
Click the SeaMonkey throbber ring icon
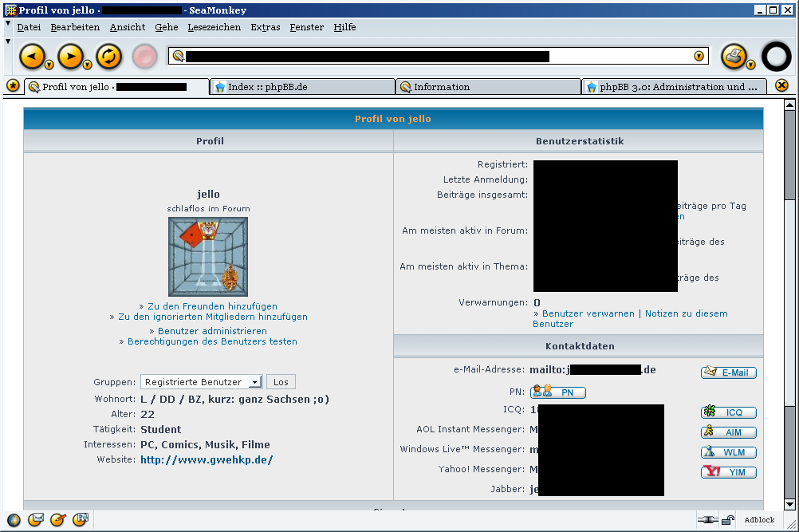tap(777, 56)
